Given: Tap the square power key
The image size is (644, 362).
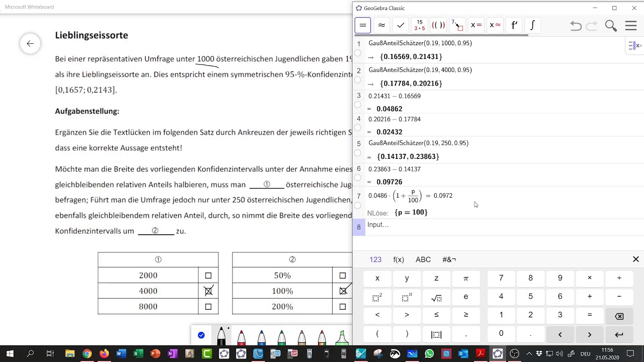Looking at the screenshot, I should 377,297.
